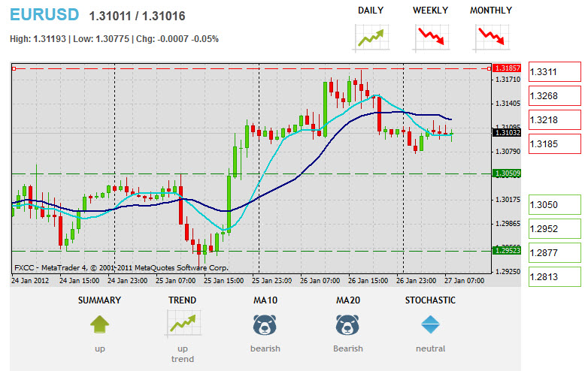
Task: Click the STOCHASTIC neutral diamond icon
Action: [x=430, y=324]
